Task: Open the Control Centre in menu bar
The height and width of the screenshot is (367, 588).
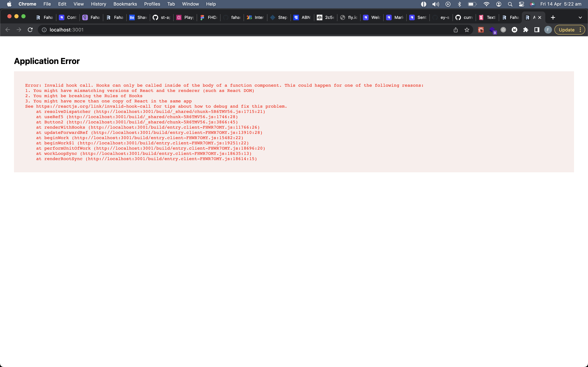Action: coord(522,4)
